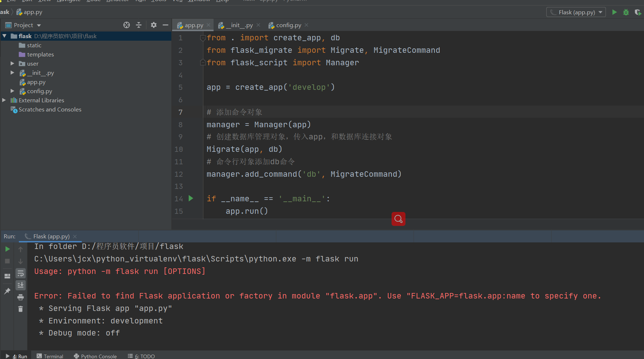Open Project panel settings gear
This screenshot has height=359, width=644.
point(154,25)
